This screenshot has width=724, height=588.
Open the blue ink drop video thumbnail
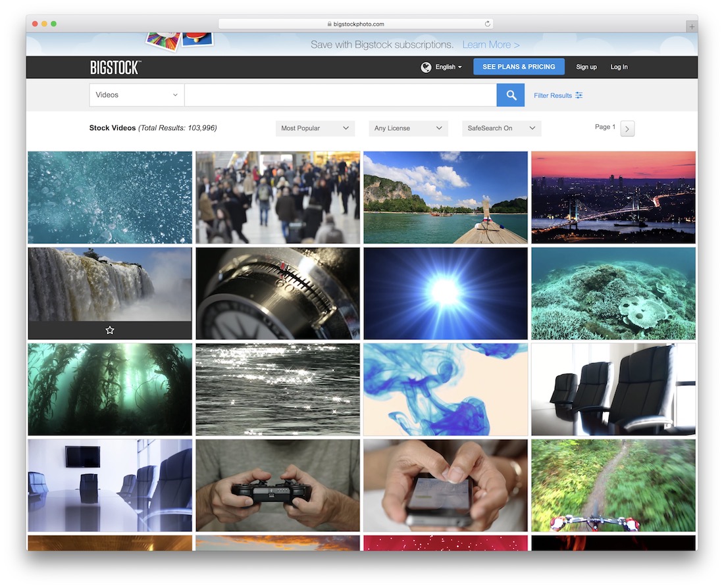click(x=445, y=389)
